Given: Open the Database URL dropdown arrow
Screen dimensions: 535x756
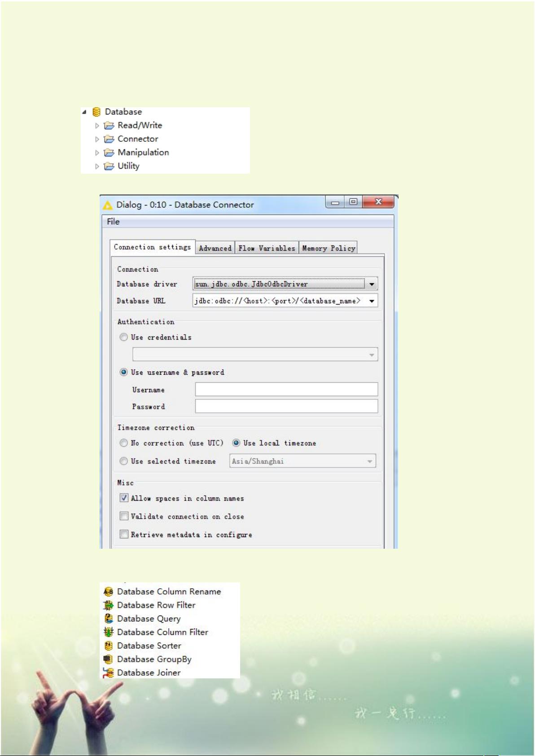Looking at the screenshot, I should (372, 301).
